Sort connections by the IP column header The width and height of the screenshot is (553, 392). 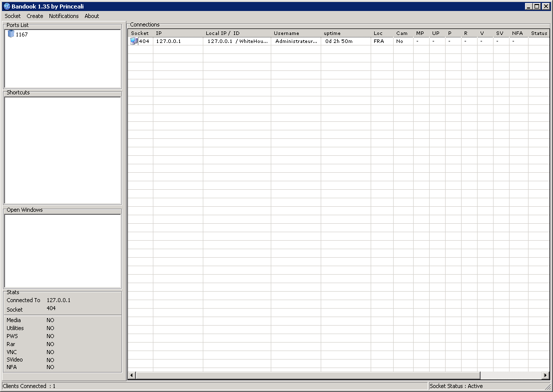click(177, 33)
